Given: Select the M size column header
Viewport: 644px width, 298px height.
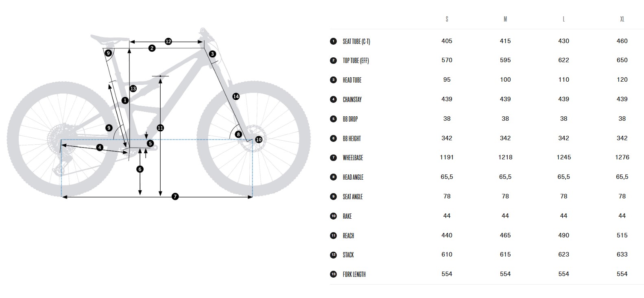Looking at the screenshot, I should [x=505, y=19].
